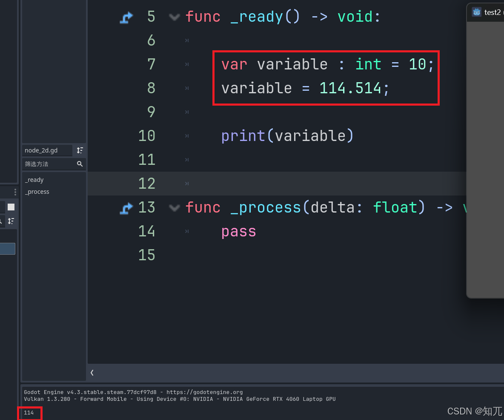The image size is (504, 420).
Task: Click the sort methods icon in the lower-left panel
Action: 11,221
